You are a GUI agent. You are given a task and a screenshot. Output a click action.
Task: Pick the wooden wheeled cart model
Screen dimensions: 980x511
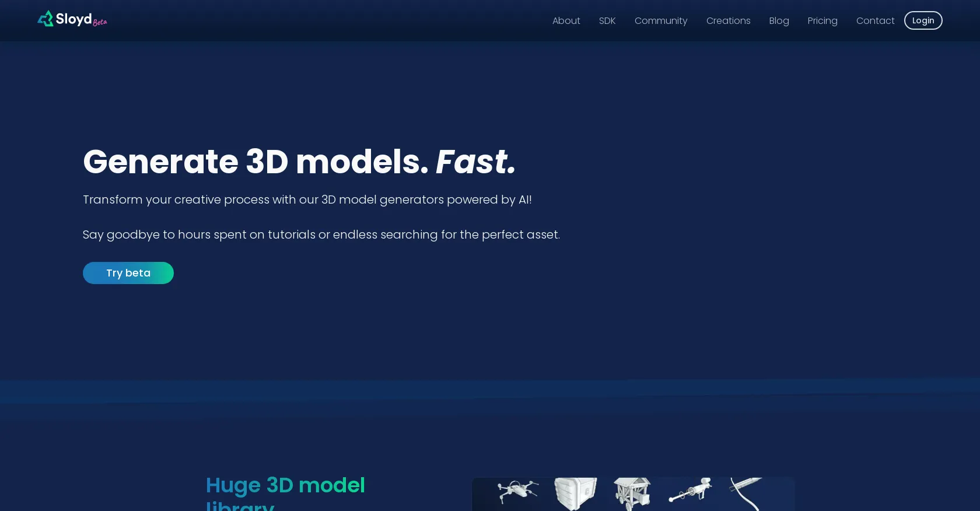coord(632,494)
